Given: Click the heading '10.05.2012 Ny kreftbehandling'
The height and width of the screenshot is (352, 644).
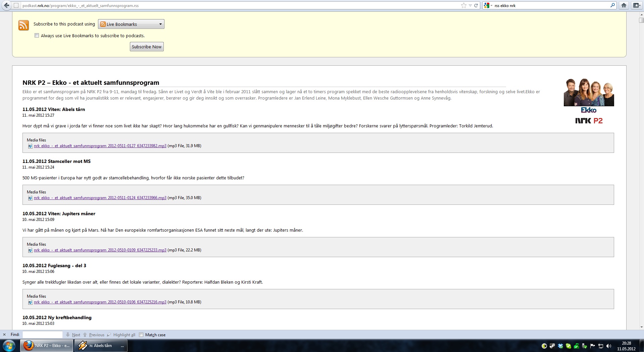Looking at the screenshot, I should [x=57, y=317].
